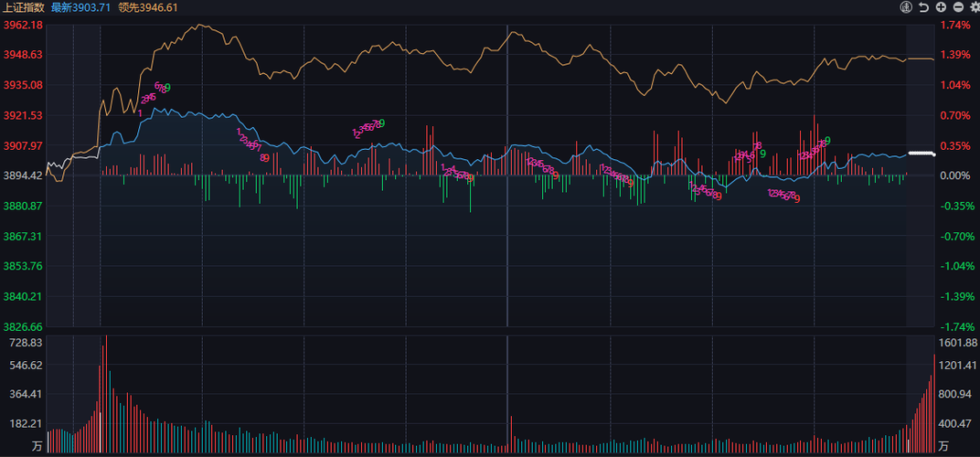Click the green -0.70% axis label
The height and width of the screenshot is (457, 980).
click(956, 237)
